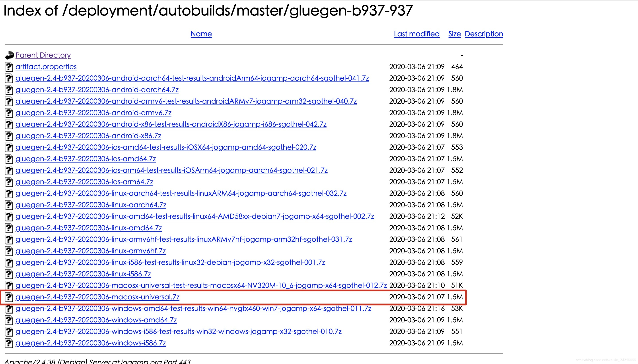The image size is (638, 364).
Task: Expand the linux-amd64 test results archive
Action: pos(194,216)
